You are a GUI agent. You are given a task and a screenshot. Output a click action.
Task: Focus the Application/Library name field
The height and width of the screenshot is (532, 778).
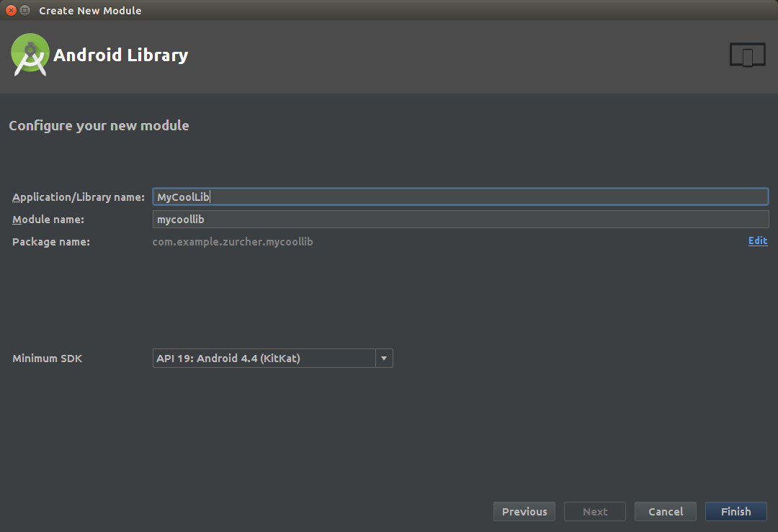click(460, 197)
